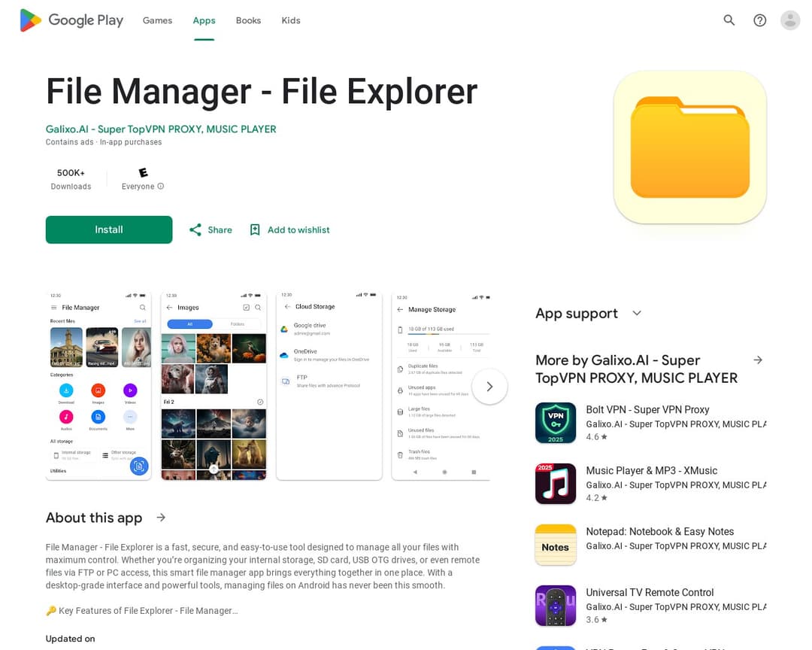
Task: Open Bolt VPN - Super VPN Proxy title
Action: click(647, 409)
